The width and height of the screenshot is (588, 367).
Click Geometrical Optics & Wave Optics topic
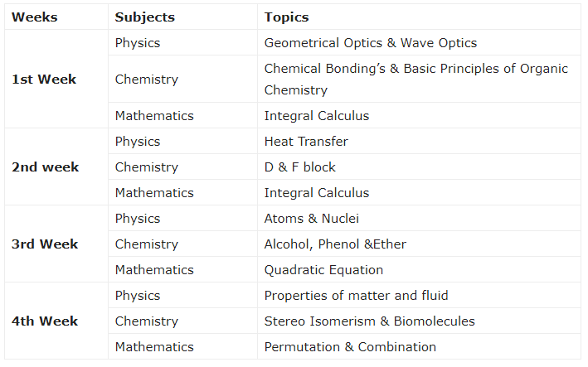[x=371, y=43]
